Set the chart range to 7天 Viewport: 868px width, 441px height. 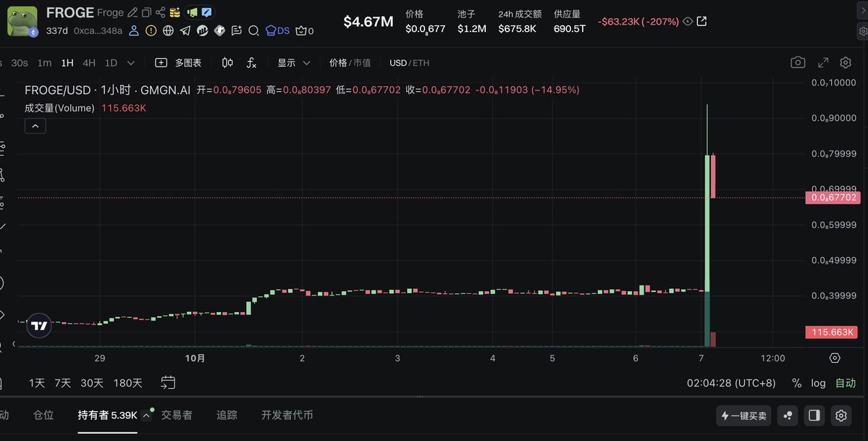pos(62,383)
